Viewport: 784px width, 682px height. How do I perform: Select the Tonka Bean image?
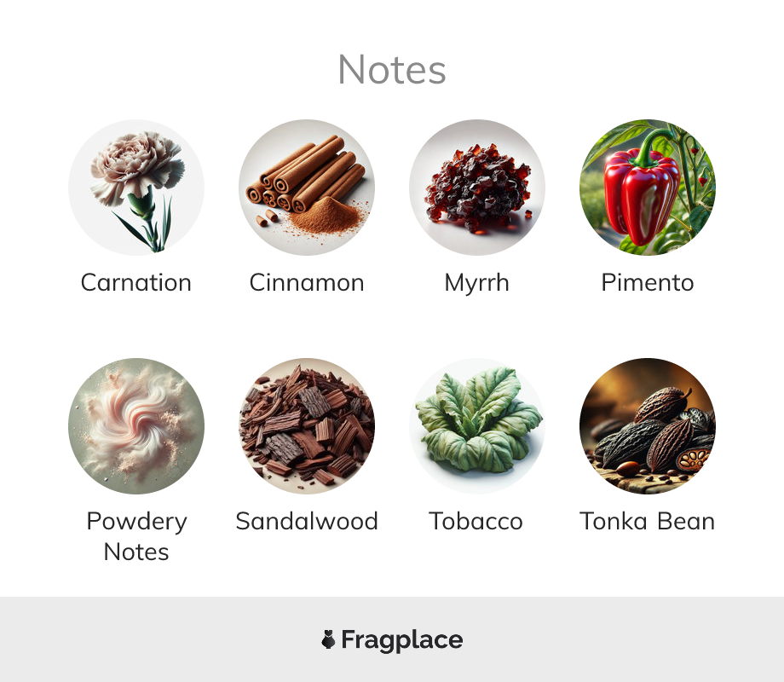(x=648, y=425)
